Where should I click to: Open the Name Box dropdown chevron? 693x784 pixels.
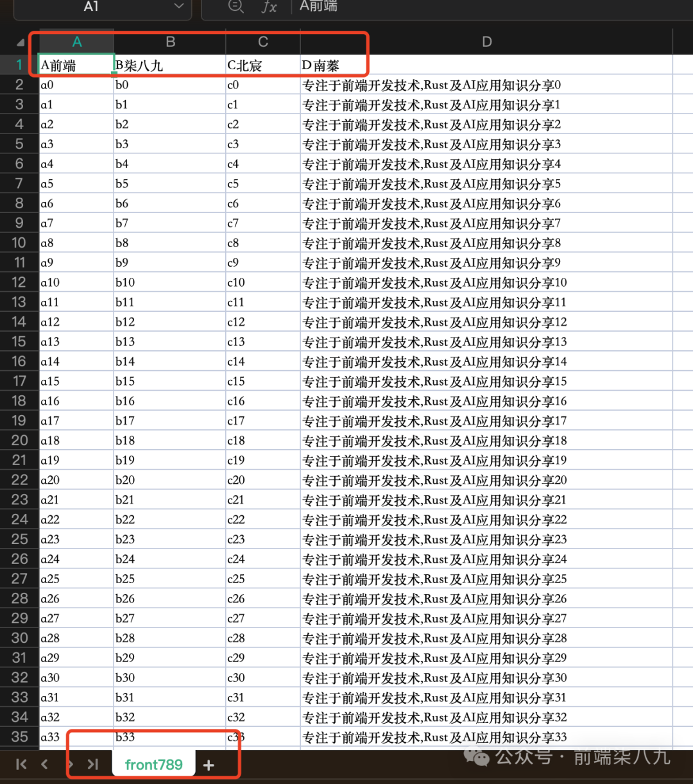click(178, 7)
